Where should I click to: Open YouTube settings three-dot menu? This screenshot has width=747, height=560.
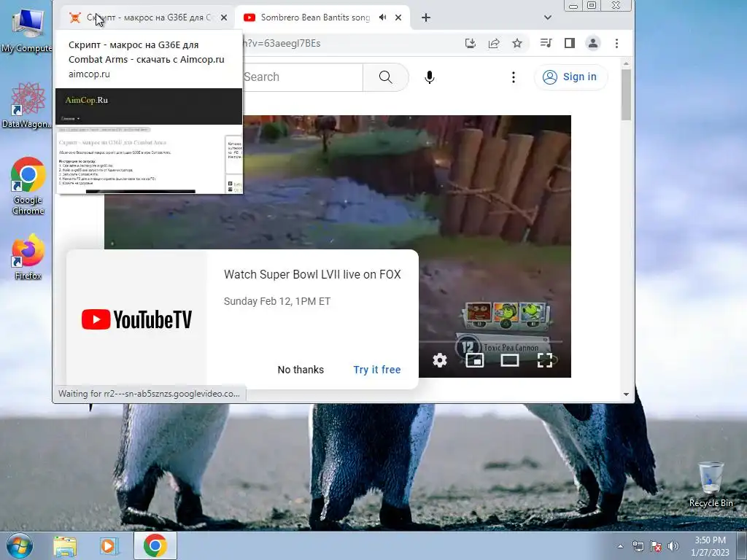click(x=513, y=77)
